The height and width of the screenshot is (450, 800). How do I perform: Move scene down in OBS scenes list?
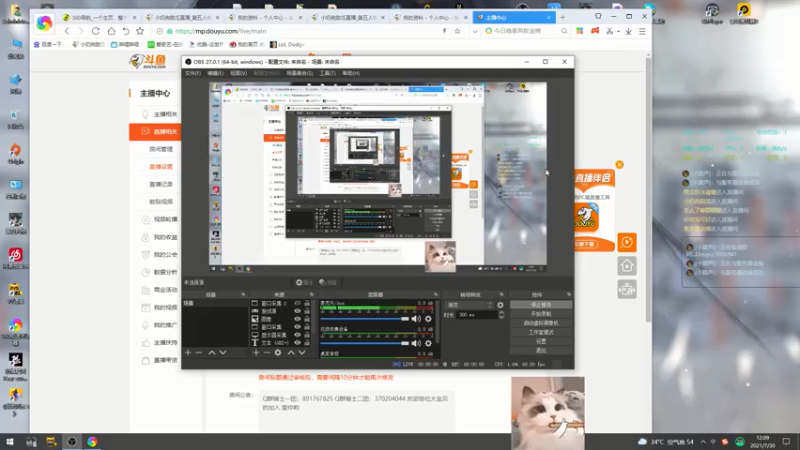pyautogui.click(x=223, y=353)
